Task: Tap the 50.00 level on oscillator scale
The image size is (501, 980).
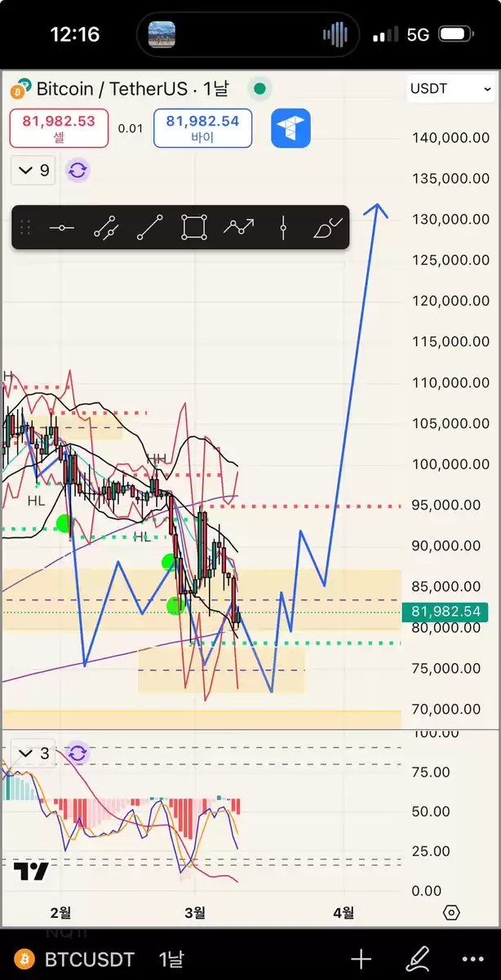Action: coord(430,812)
